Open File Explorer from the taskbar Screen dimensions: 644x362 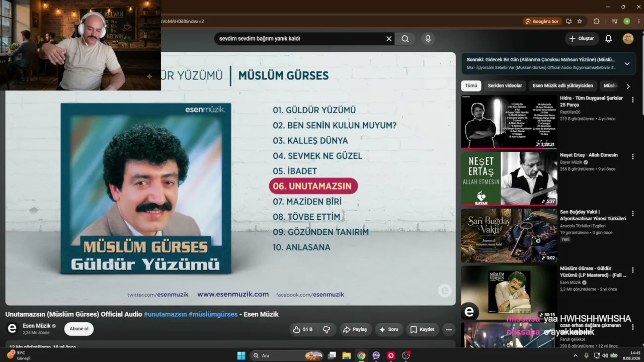(346, 355)
